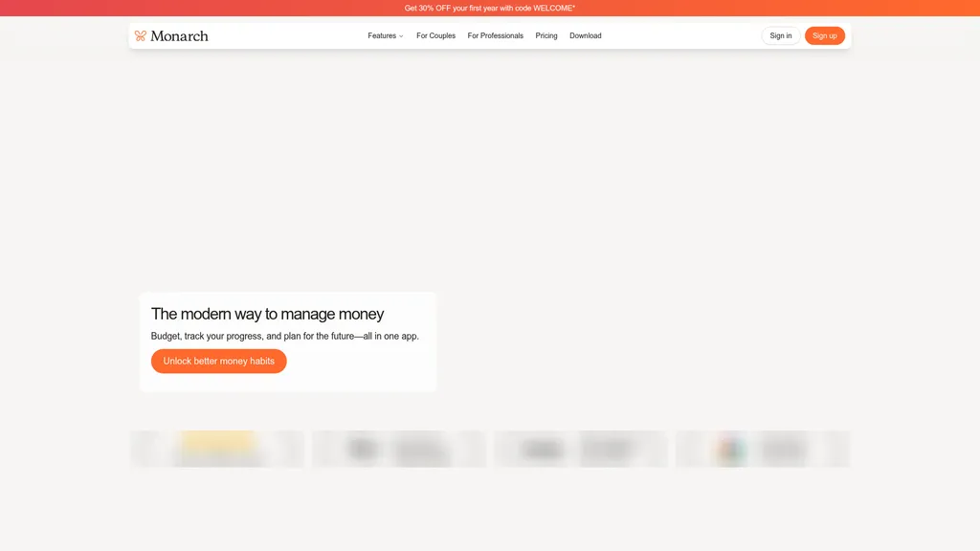Expand the Features dropdown menu

pyautogui.click(x=385, y=35)
